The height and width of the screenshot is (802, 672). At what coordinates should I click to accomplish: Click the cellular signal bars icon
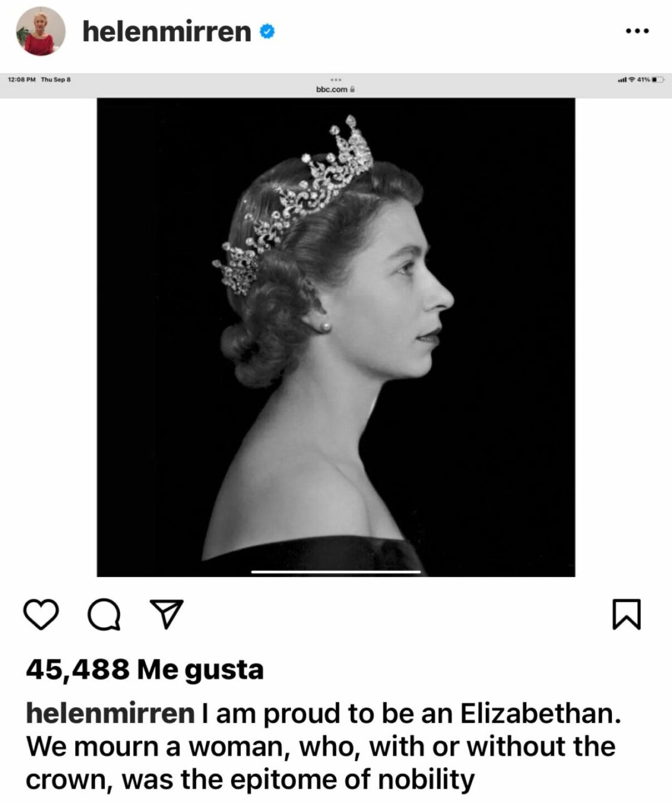coord(622,80)
